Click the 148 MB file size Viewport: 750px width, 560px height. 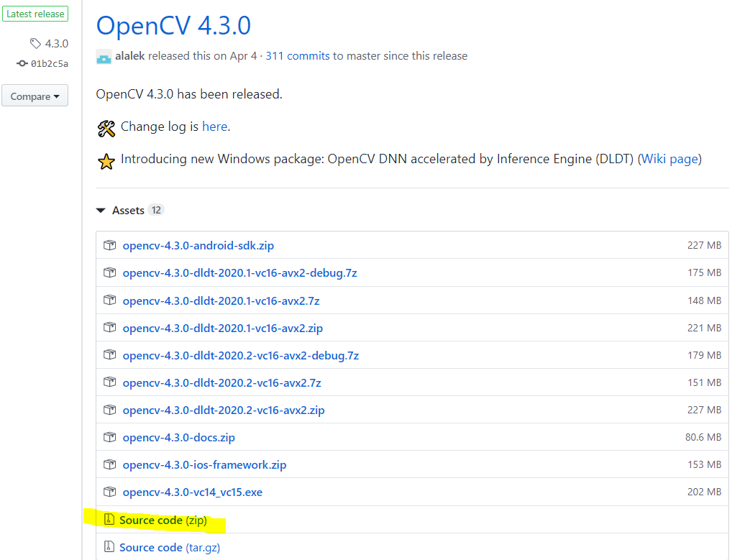704,300
